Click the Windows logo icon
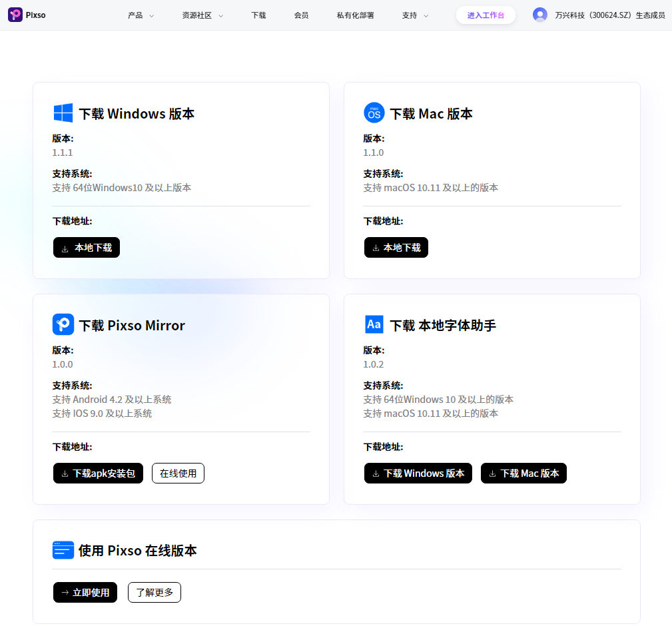Screen dimensions: 672x626 (x=63, y=113)
